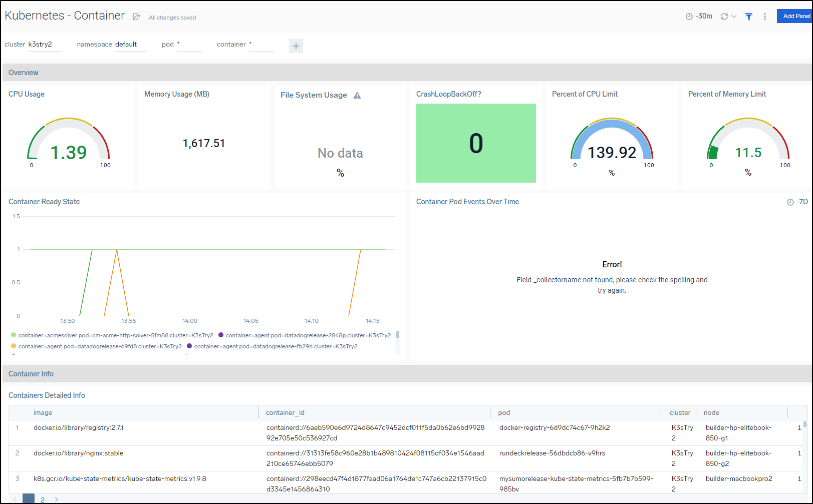Click the refresh dashboard icon
The image size is (813, 504).
pyautogui.click(x=724, y=17)
